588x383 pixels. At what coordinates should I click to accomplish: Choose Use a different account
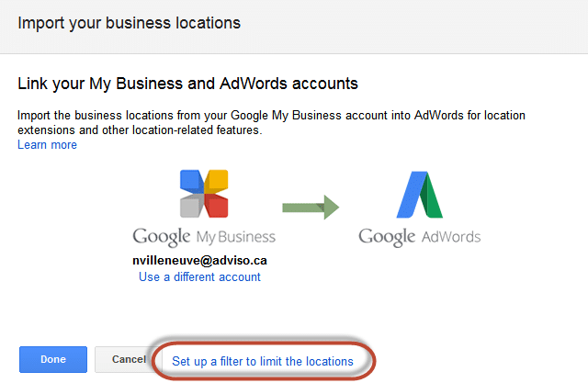coord(199,276)
